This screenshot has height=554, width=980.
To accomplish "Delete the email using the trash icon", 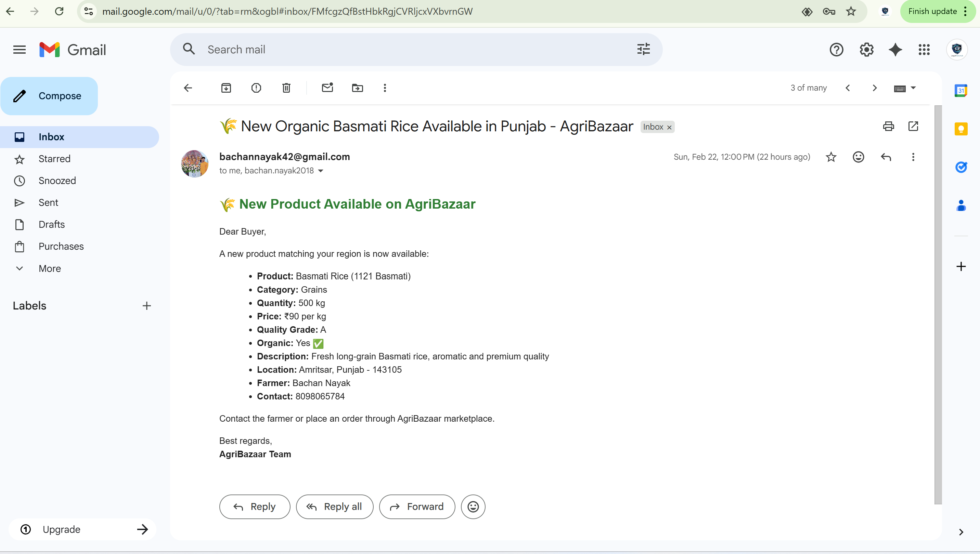I will pyautogui.click(x=286, y=88).
